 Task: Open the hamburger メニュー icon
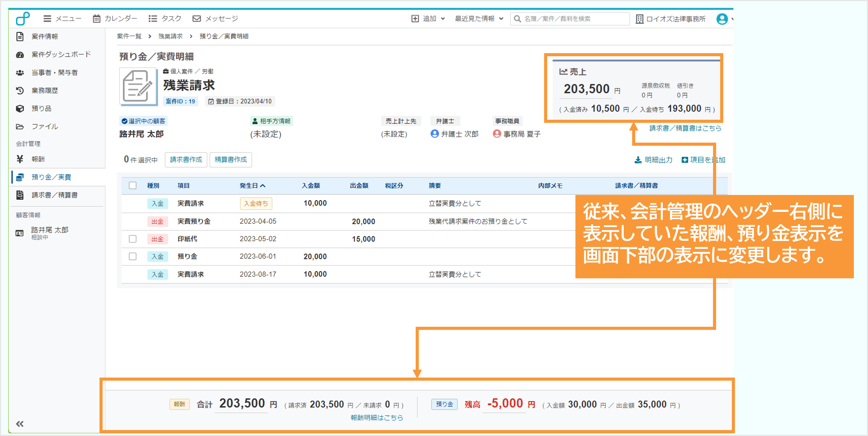click(47, 19)
